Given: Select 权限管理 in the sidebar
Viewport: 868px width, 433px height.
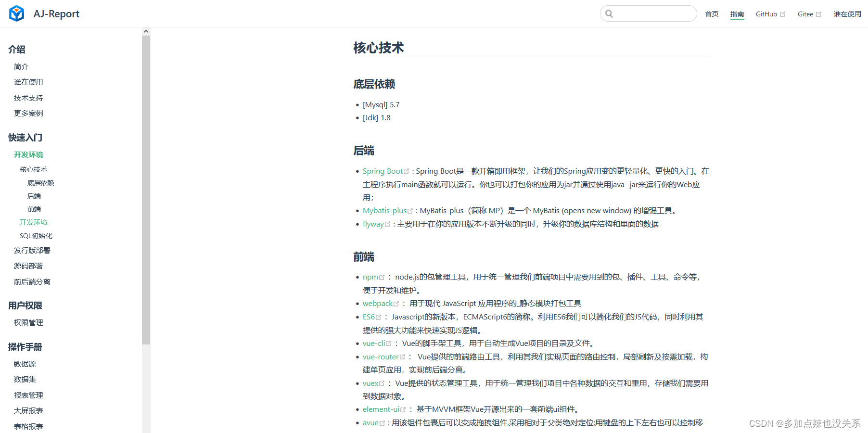Looking at the screenshot, I should click(28, 323).
